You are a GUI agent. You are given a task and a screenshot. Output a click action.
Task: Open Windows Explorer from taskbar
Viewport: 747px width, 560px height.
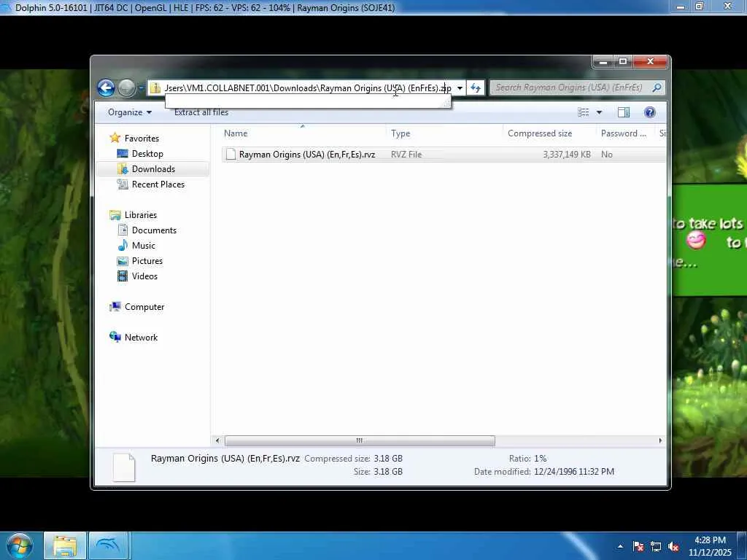(x=65, y=545)
